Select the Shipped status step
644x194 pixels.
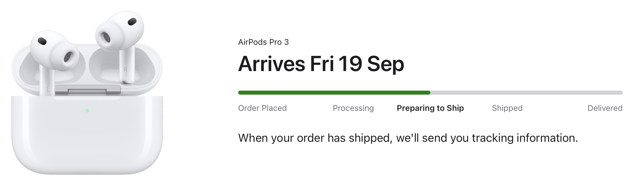pos(507,108)
